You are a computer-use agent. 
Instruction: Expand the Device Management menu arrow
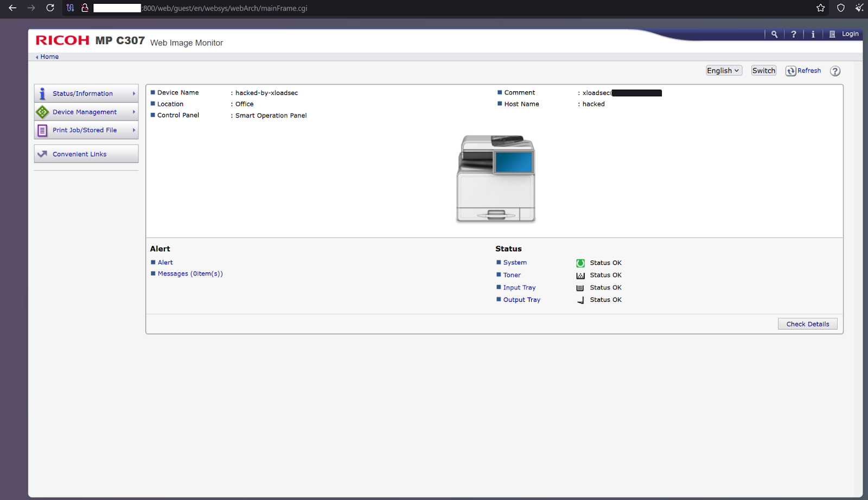(x=133, y=112)
